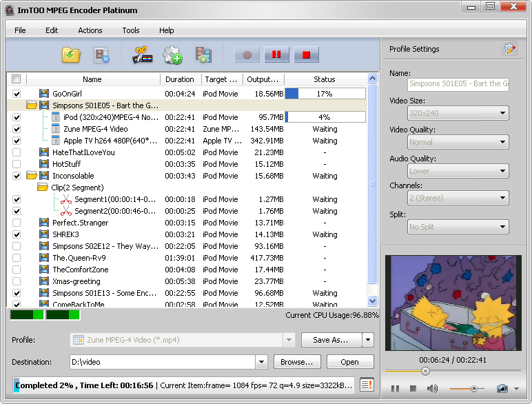Click the Browse... button
This screenshot has width=532, height=404.
tap(297, 362)
